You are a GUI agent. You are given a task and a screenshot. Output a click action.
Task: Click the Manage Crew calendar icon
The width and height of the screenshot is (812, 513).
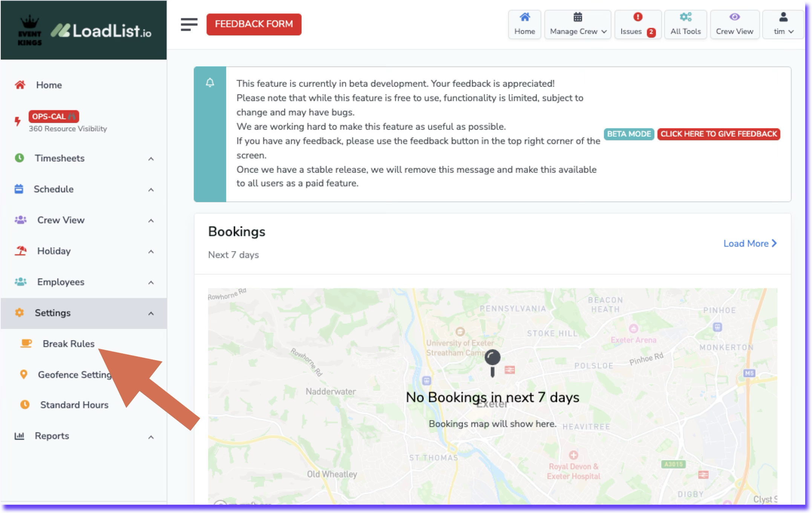click(x=578, y=17)
